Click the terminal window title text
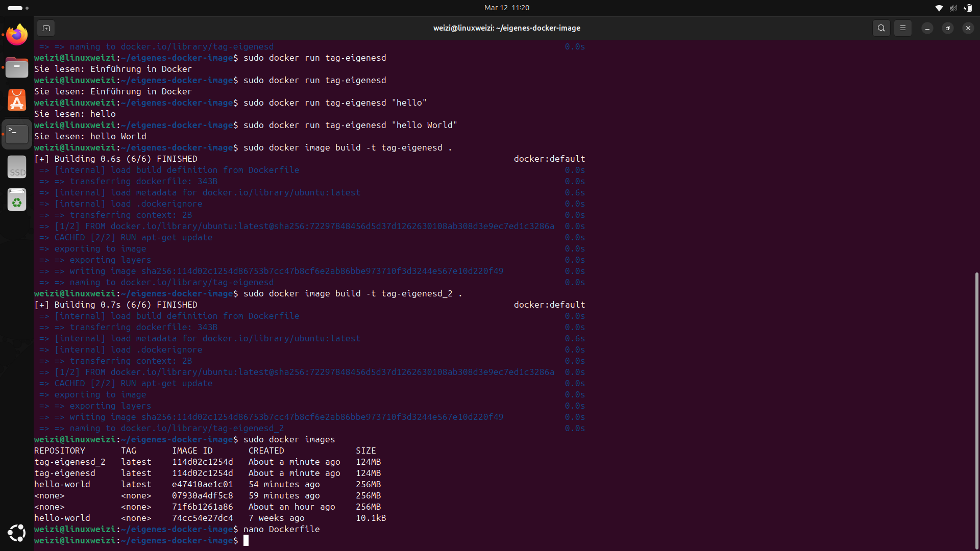 [x=506, y=28]
